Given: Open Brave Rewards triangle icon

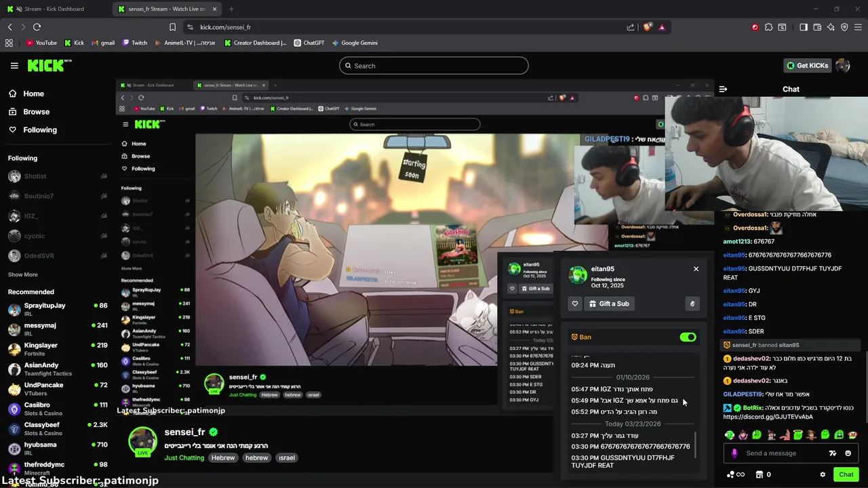Looking at the screenshot, I should coord(662,27).
